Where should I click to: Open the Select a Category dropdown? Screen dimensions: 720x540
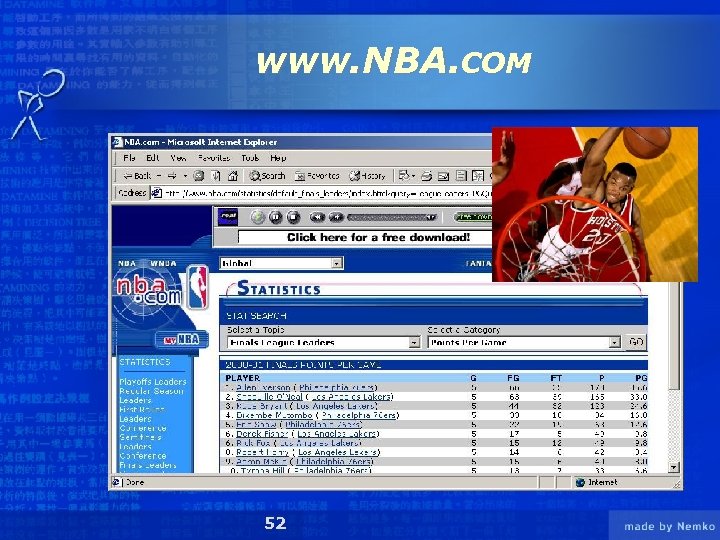coord(524,342)
